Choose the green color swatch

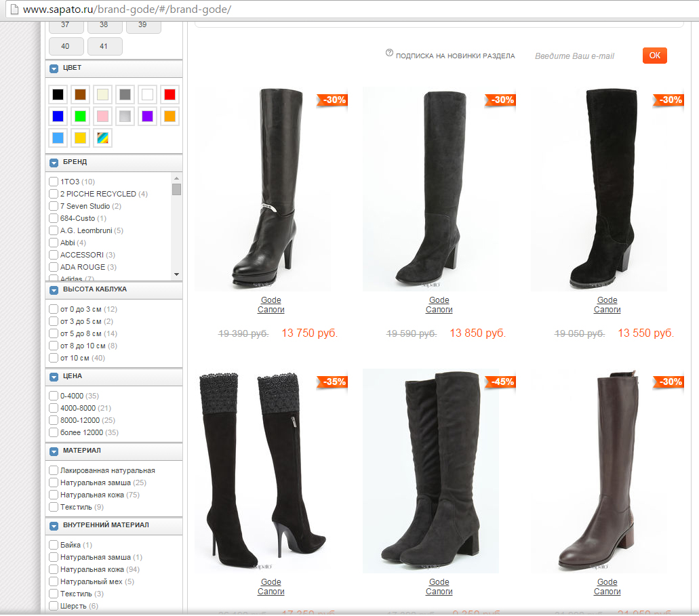click(80, 116)
